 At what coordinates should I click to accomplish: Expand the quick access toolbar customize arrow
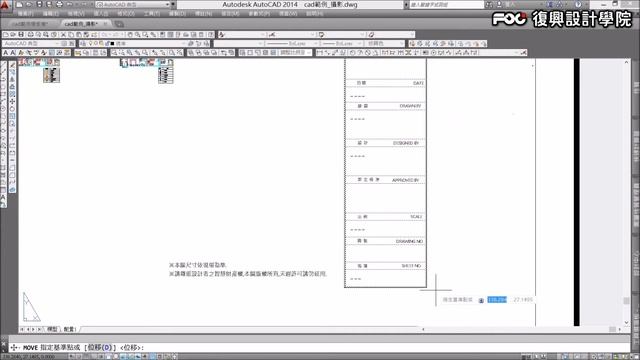173,4
